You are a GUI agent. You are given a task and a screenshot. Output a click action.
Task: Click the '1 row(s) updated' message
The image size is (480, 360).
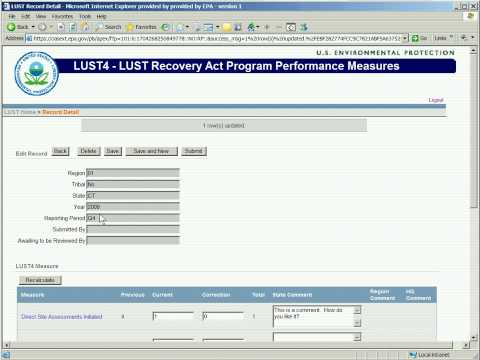click(x=224, y=125)
